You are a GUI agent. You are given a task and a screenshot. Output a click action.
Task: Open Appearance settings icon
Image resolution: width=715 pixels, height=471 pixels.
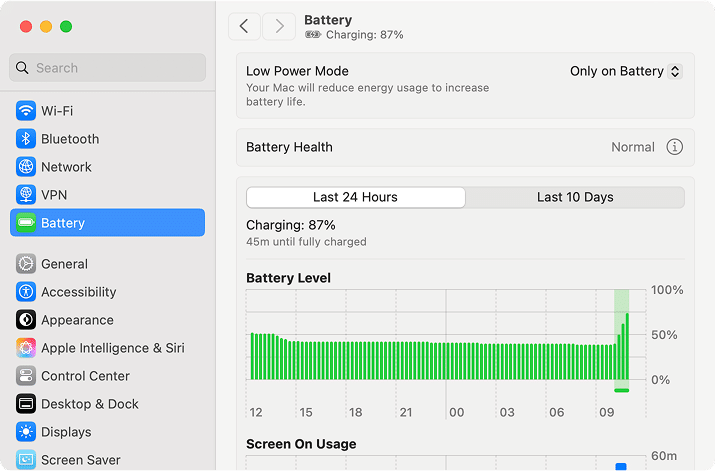[x=26, y=320]
